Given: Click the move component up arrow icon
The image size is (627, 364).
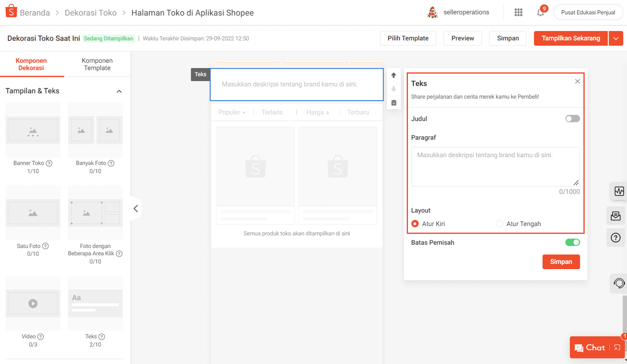Looking at the screenshot, I should [393, 75].
